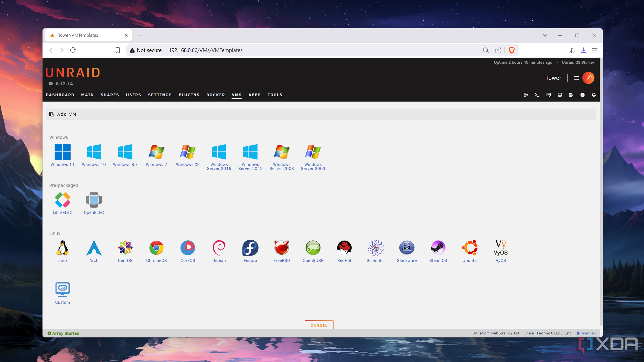Expand the Unraid account hamburger dropdown
Viewport: 644px width, 362px height.
(576, 78)
